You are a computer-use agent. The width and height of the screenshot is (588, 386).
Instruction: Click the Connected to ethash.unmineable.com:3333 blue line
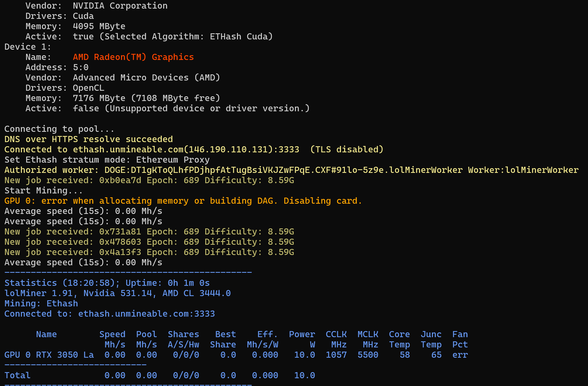pyautogui.click(x=110, y=314)
